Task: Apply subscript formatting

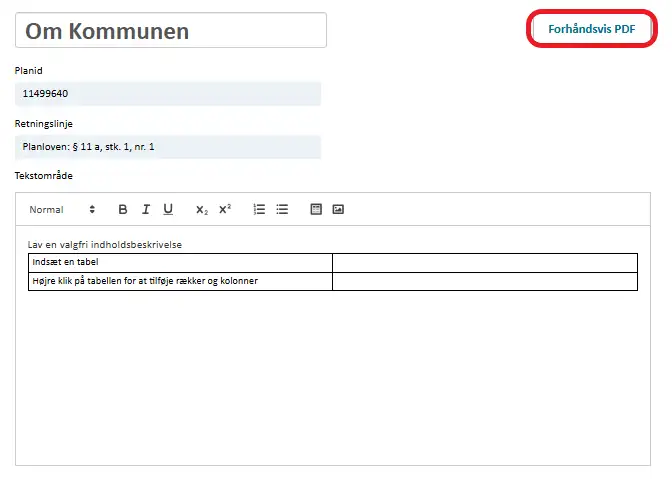Action: click(x=201, y=210)
